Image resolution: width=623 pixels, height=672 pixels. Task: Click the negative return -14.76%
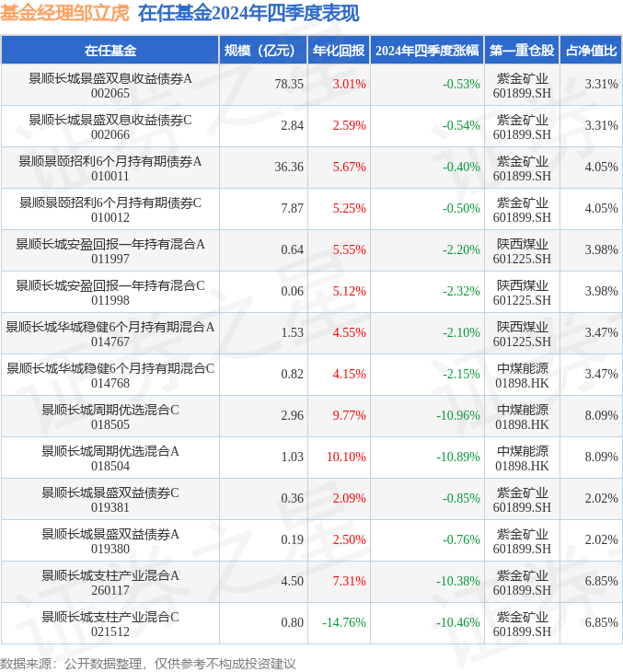[x=344, y=622]
